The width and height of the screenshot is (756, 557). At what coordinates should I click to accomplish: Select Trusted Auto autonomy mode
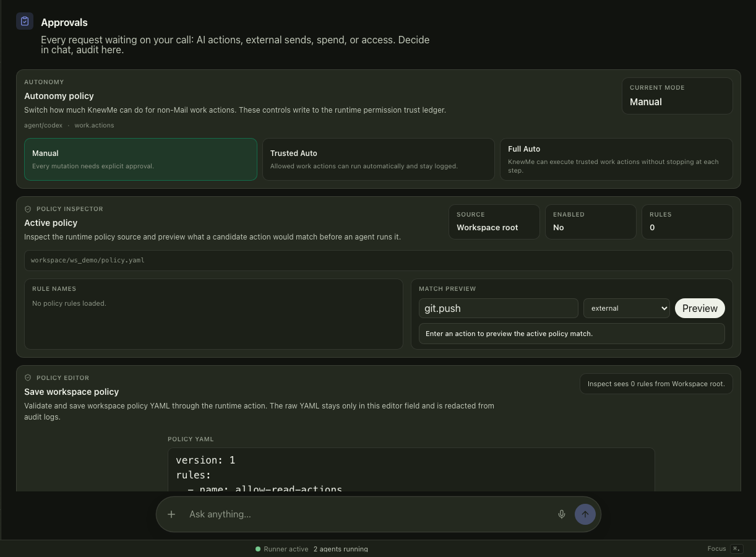click(379, 159)
